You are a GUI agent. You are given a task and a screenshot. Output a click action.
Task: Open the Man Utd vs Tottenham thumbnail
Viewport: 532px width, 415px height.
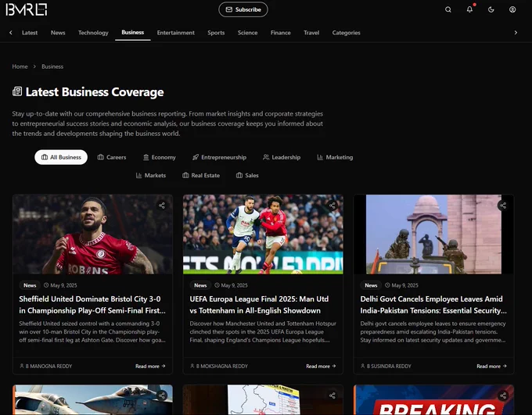[263, 234]
